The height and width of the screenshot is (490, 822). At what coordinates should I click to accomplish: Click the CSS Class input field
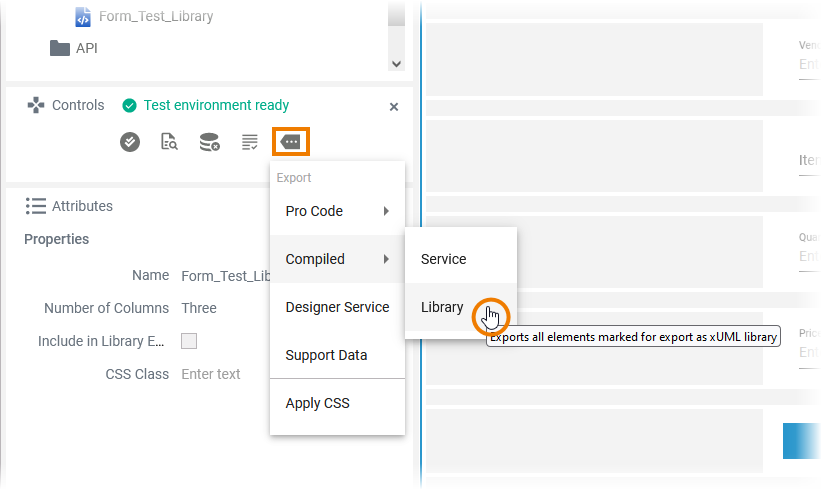click(x=222, y=374)
